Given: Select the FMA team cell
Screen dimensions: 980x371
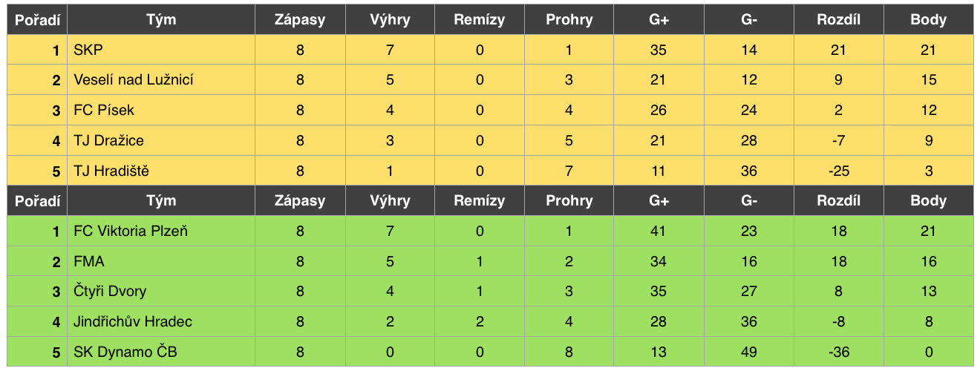Looking at the screenshot, I should [x=161, y=262].
